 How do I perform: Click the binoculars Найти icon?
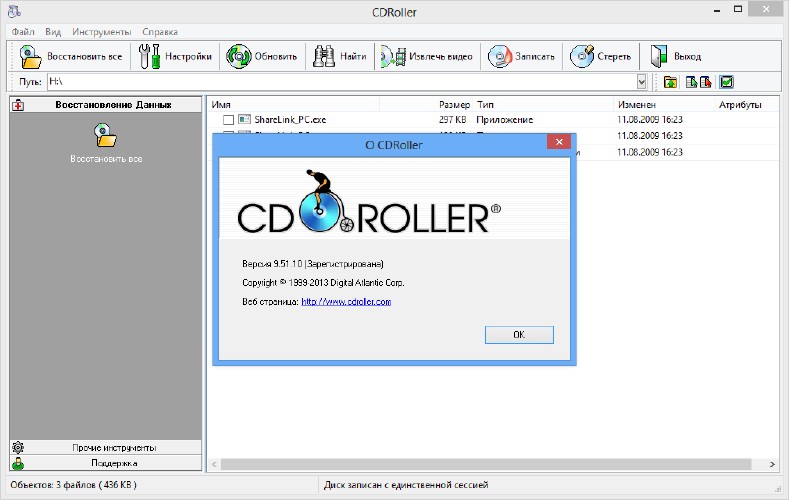coord(324,56)
